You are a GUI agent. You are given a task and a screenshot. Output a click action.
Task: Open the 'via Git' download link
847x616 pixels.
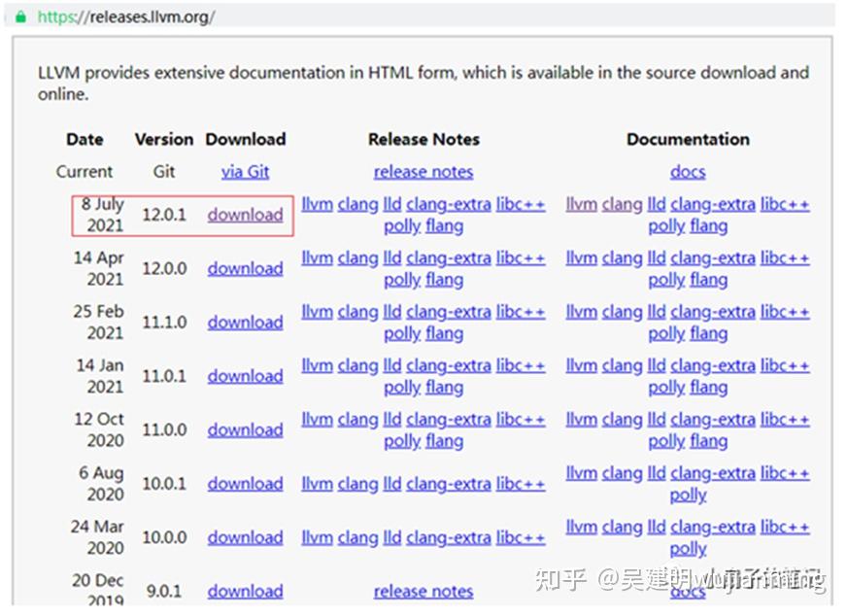pyautogui.click(x=245, y=172)
